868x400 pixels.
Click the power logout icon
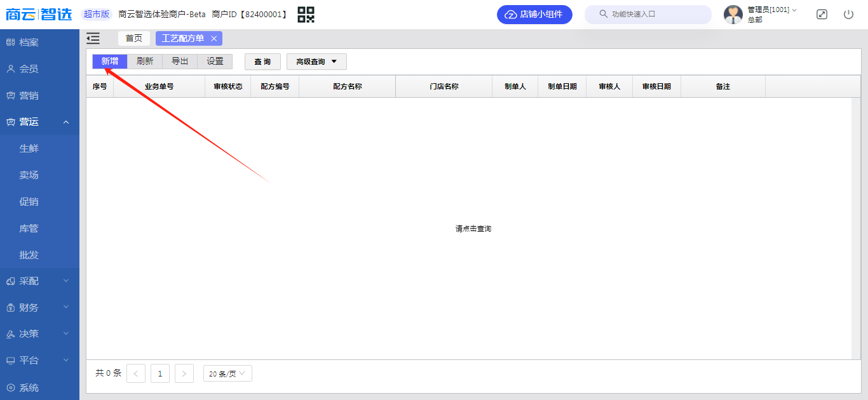(848, 14)
